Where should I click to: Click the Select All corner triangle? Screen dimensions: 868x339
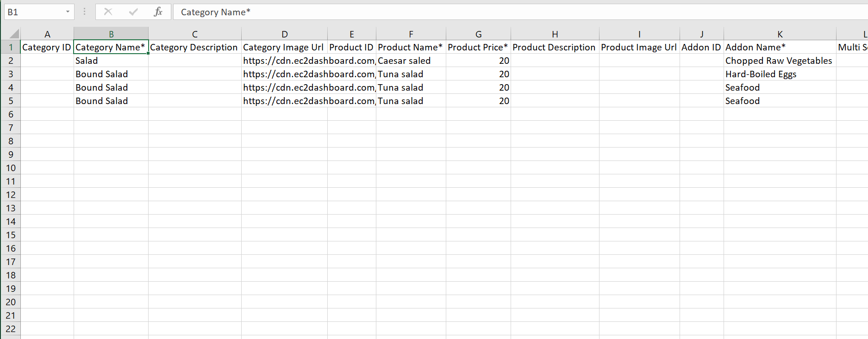coord(14,34)
